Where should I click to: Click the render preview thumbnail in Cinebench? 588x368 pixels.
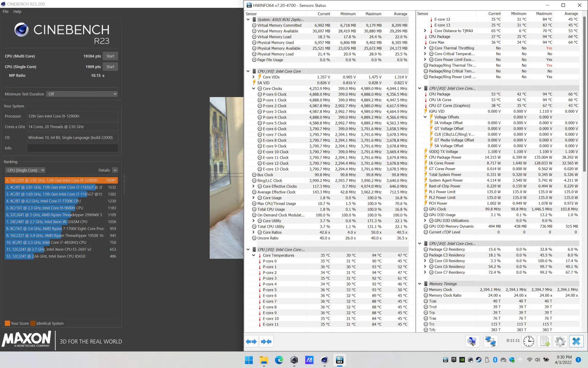[x=227, y=178]
